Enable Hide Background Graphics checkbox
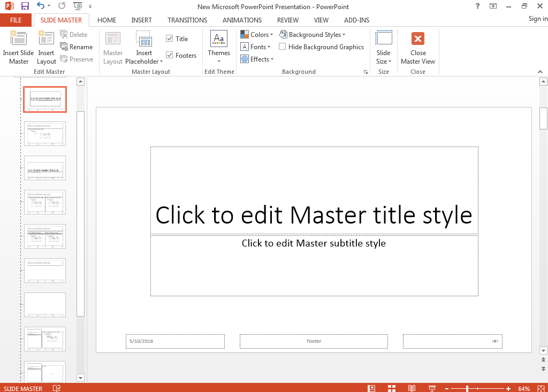Viewport: 548px width, 392px height. click(x=283, y=47)
